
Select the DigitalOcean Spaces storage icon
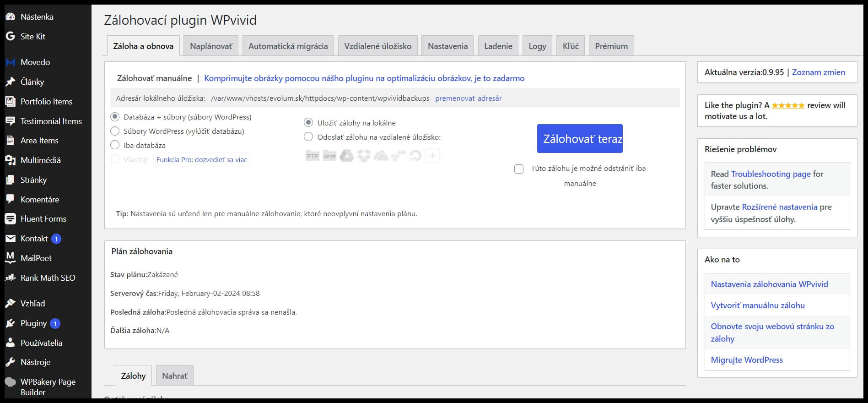click(415, 156)
